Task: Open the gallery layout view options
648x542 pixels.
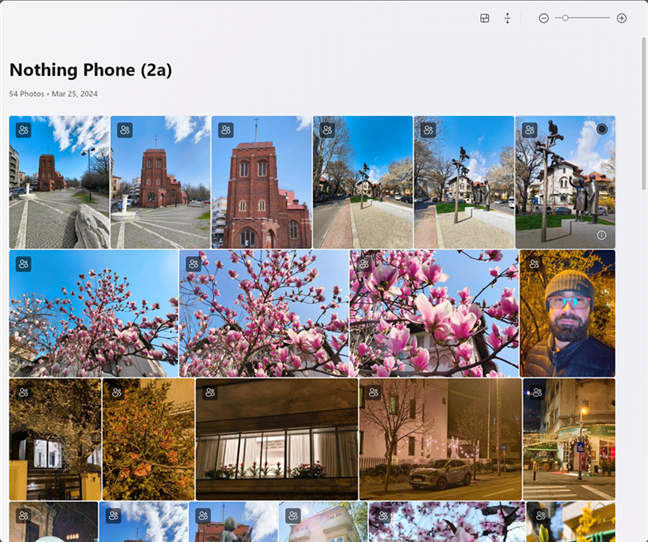Action: tap(484, 18)
